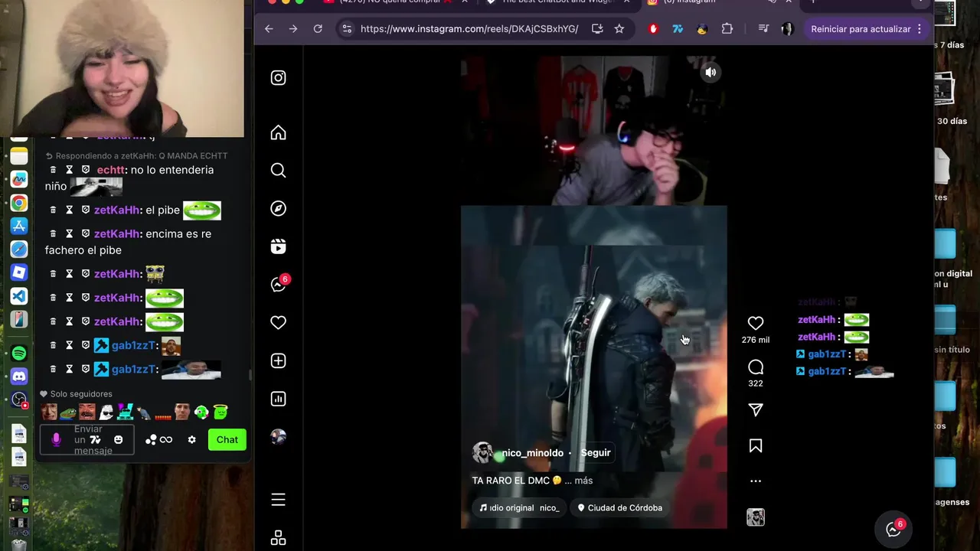Viewport: 980px width, 551px height.
Task: Click zetKaHh name on 'el pibe' message
Action: 117,210
